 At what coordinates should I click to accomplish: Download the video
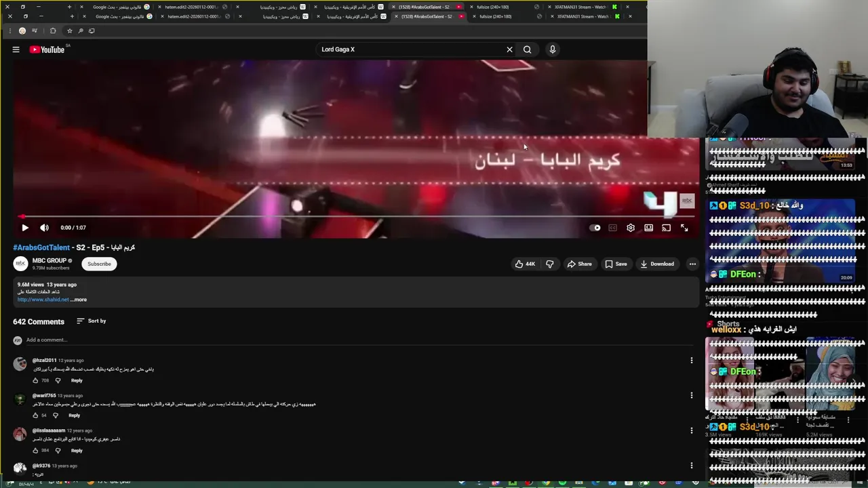[x=657, y=264]
